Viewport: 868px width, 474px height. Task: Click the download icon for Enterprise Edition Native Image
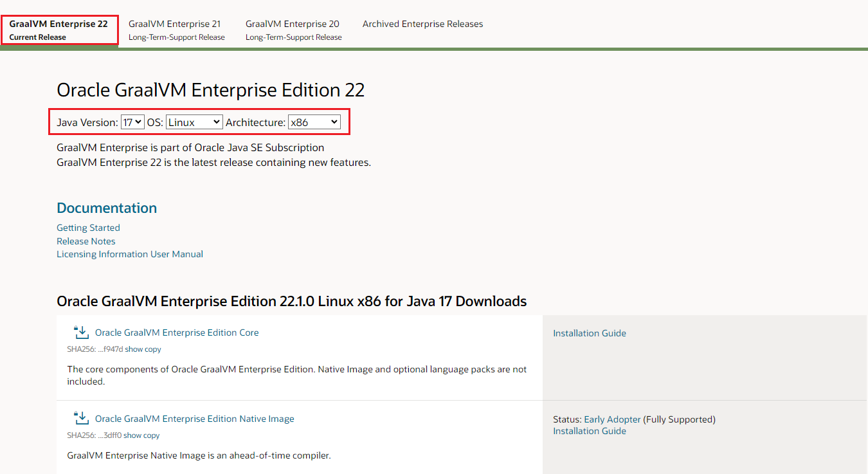tap(81, 419)
